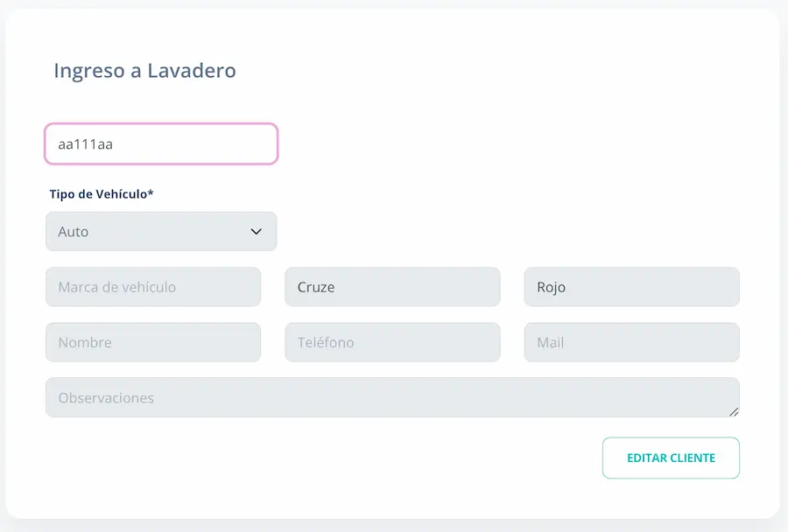Open the Tipo de Vehículo dropdown

161,231
